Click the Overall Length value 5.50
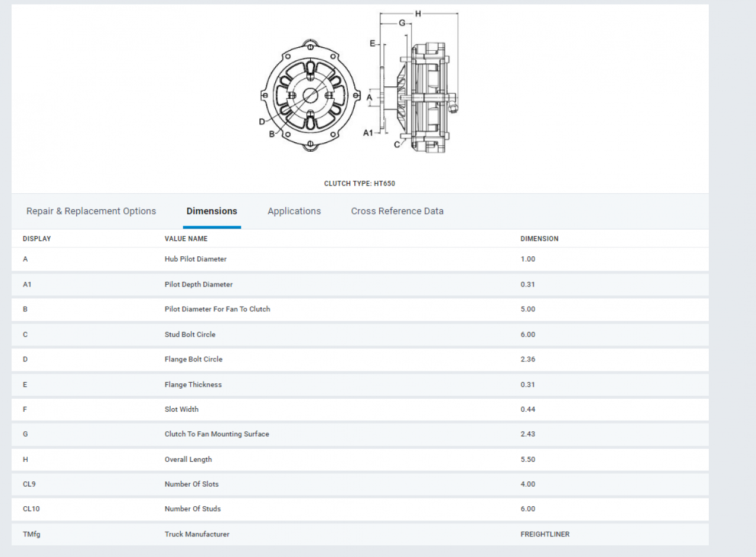 click(x=527, y=460)
